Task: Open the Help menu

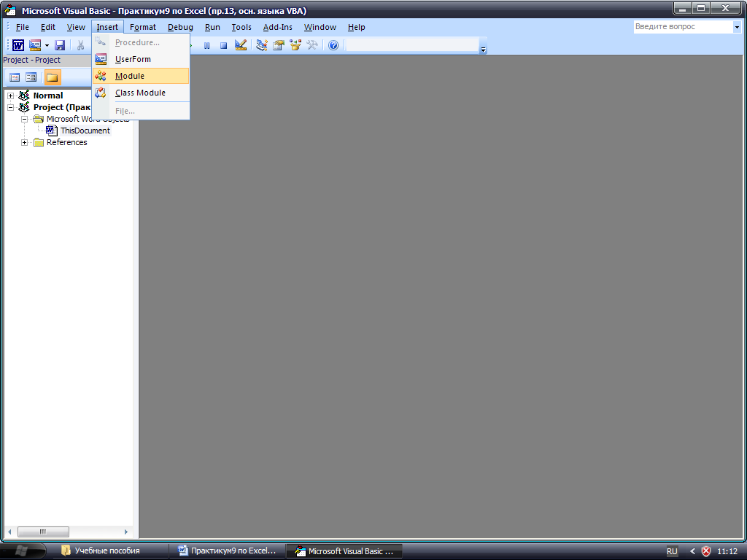Action: [356, 27]
